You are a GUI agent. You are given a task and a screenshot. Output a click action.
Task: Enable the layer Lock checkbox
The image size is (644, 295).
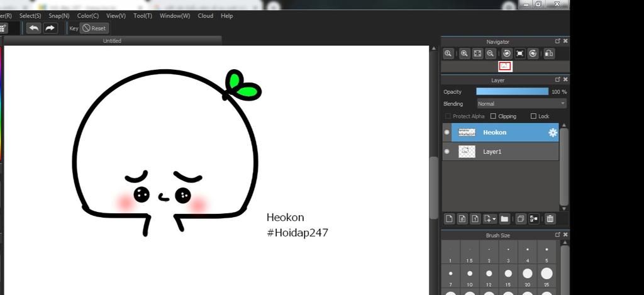coord(533,116)
